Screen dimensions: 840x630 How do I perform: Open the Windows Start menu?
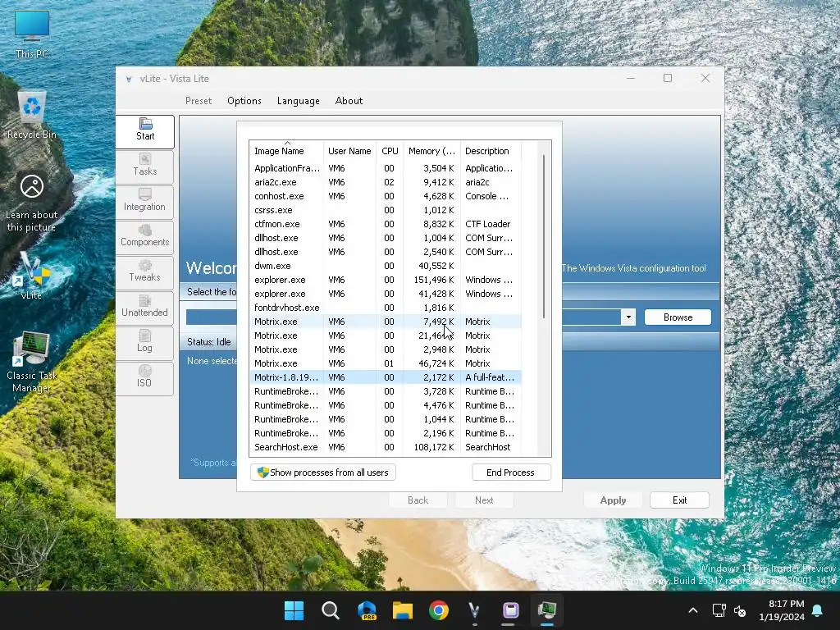click(294, 610)
